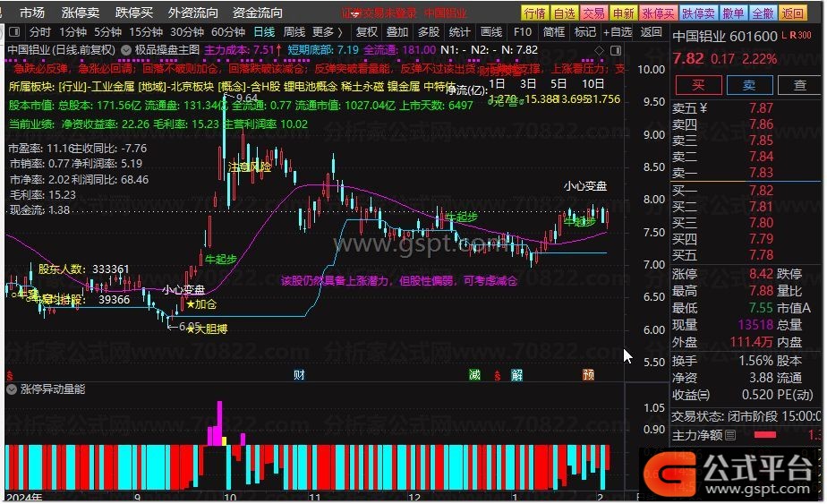The width and height of the screenshot is (827, 504).
Task: Click the 撤单 button
Action: (733, 13)
